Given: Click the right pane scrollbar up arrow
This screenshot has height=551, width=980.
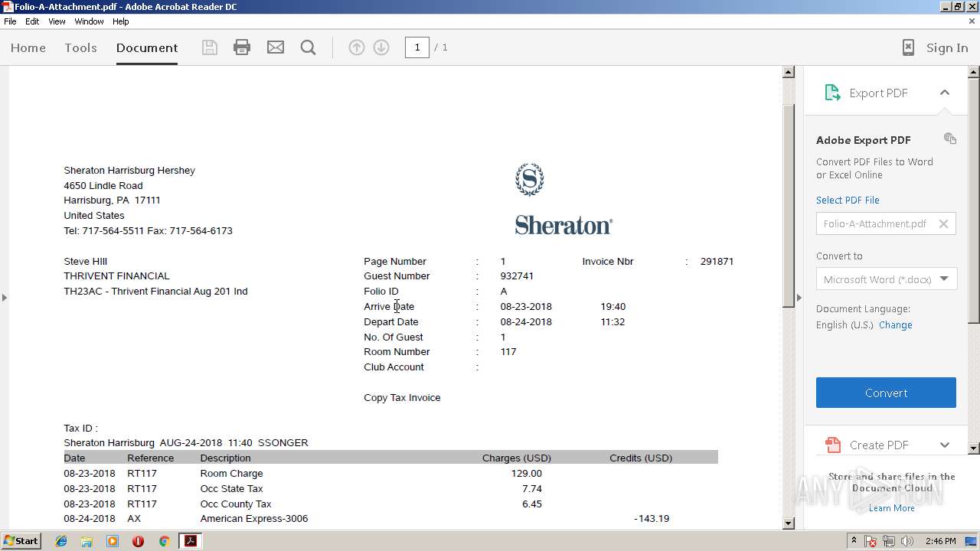Looking at the screenshot, I should click(974, 73).
